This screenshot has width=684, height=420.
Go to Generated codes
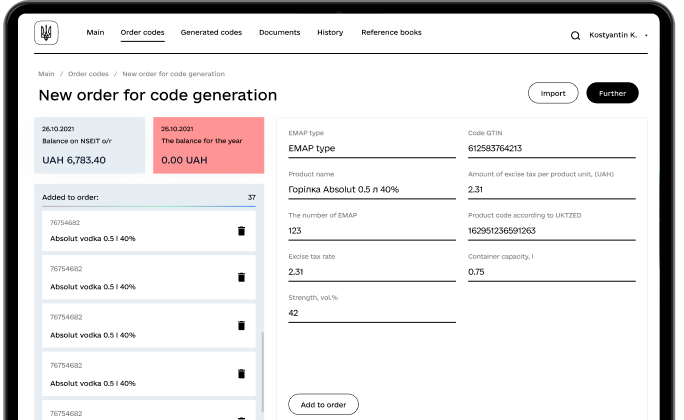pyautogui.click(x=211, y=32)
